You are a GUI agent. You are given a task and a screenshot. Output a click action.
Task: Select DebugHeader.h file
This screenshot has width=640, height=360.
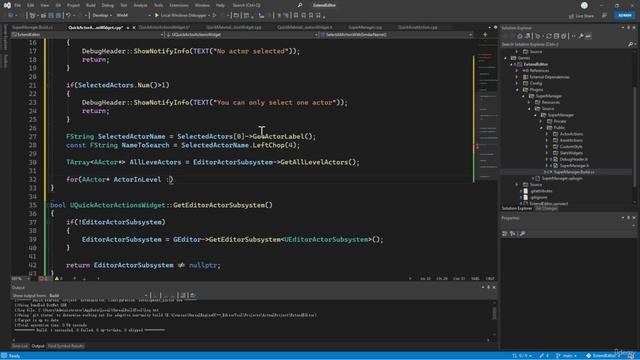click(x=574, y=159)
